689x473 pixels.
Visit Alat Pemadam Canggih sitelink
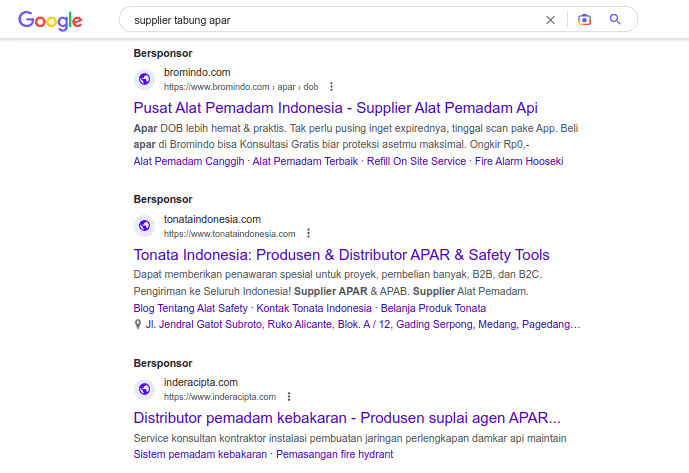[x=189, y=161]
